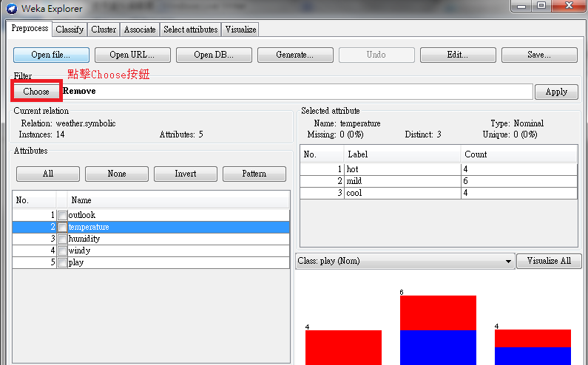Click the blue segment of mild bar
The image size is (588, 365).
438,347
